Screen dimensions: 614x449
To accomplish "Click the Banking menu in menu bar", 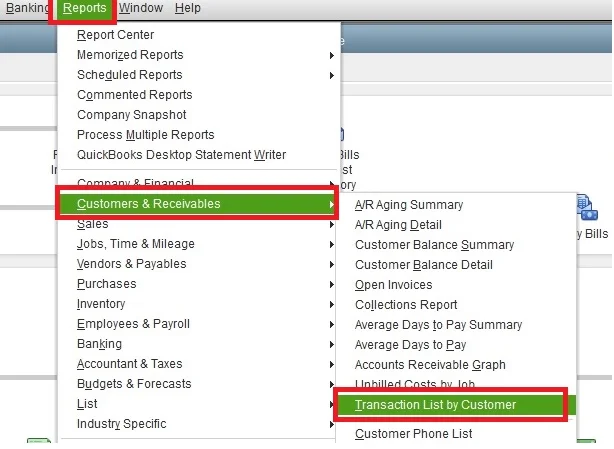I will pyautogui.click(x=25, y=8).
